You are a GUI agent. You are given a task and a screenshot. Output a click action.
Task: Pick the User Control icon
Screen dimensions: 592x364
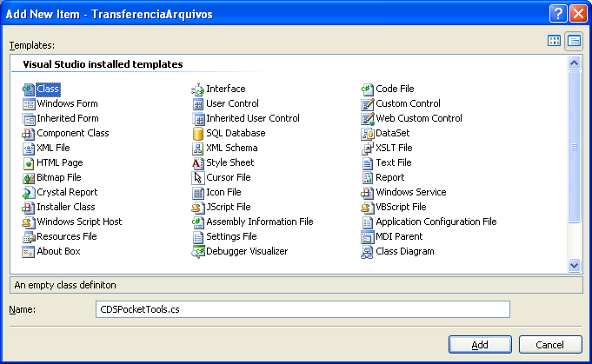click(x=198, y=104)
